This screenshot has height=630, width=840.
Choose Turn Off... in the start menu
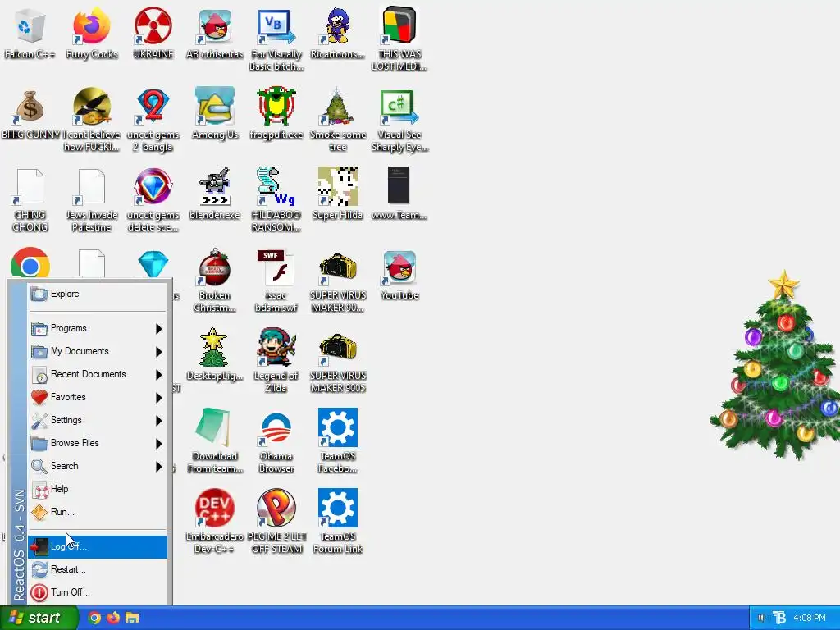98,592
